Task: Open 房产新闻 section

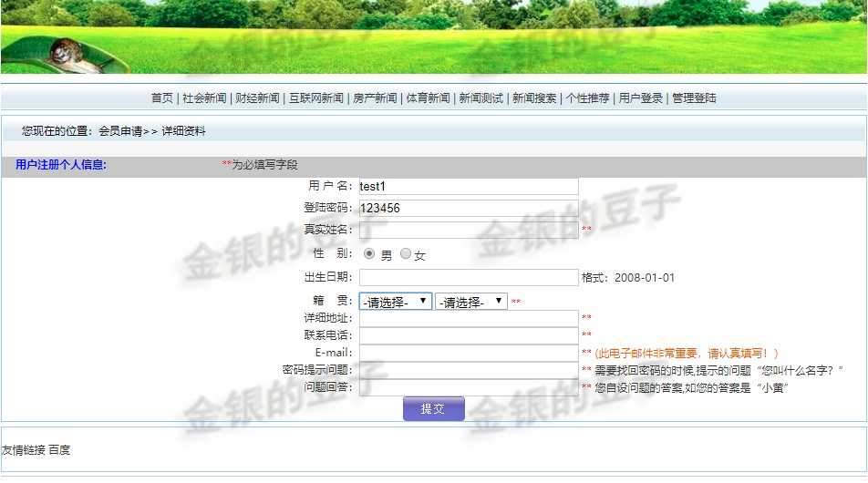Action: coord(375,98)
